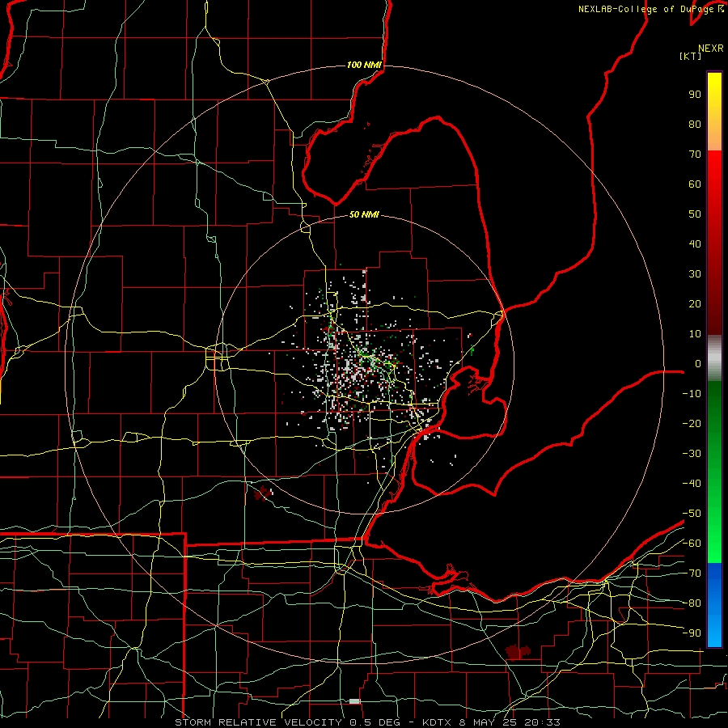Click the small red velocity blob southwest of radar
Viewport: 728px width, 728px height.
(262, 493)
